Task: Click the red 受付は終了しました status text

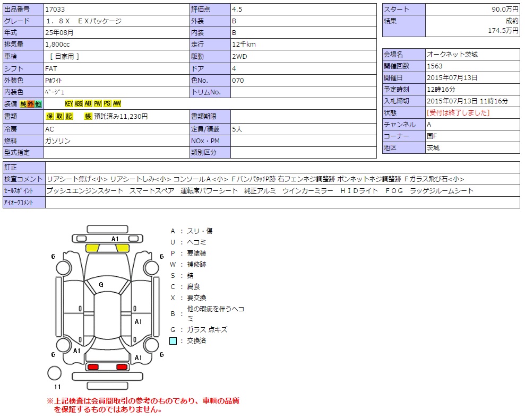Action: (458, 112)
